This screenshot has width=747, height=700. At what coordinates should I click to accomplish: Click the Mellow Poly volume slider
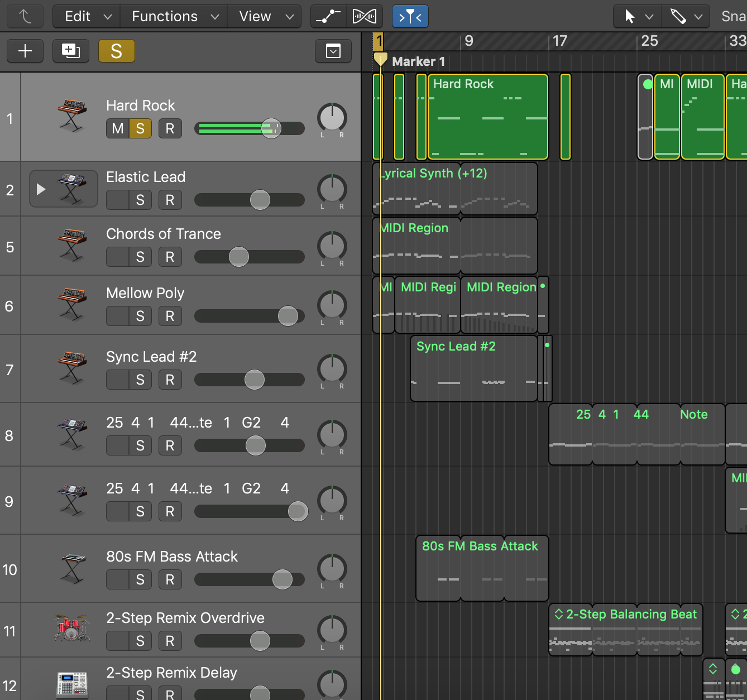[x=288, y=316]
